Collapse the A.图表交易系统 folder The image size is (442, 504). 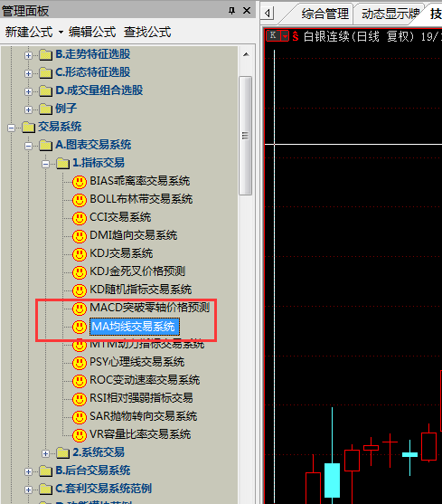28,146
